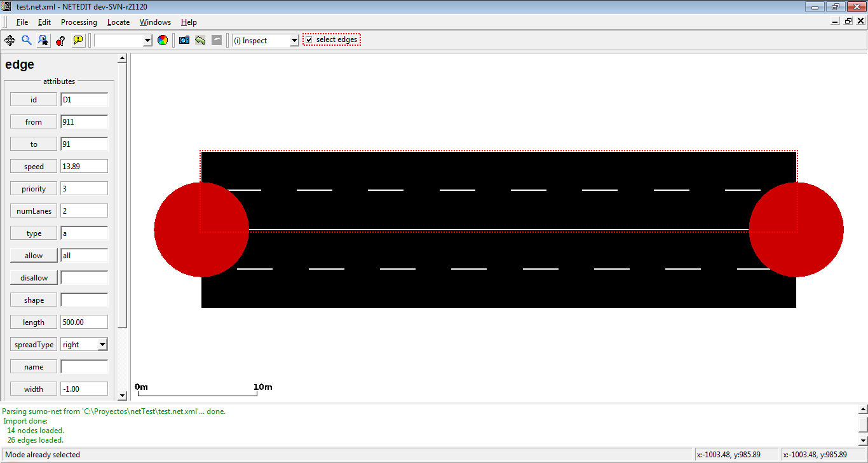Open the Help menu

[189, 22]
